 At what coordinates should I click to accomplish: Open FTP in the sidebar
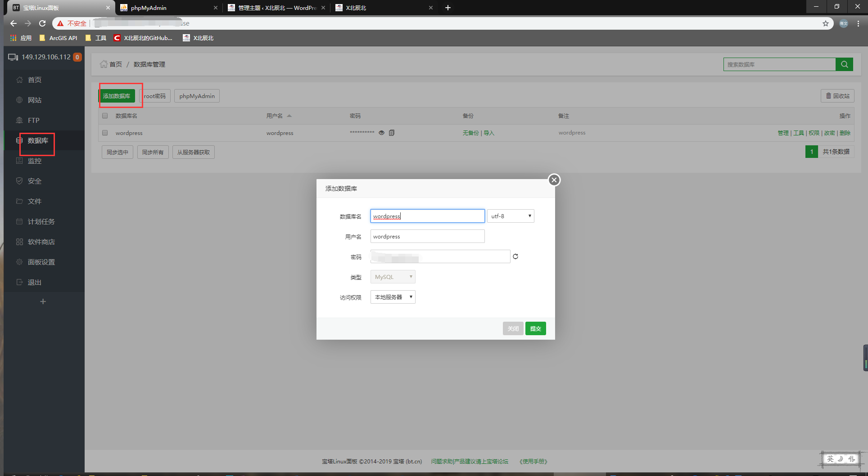tap(33, 120)
